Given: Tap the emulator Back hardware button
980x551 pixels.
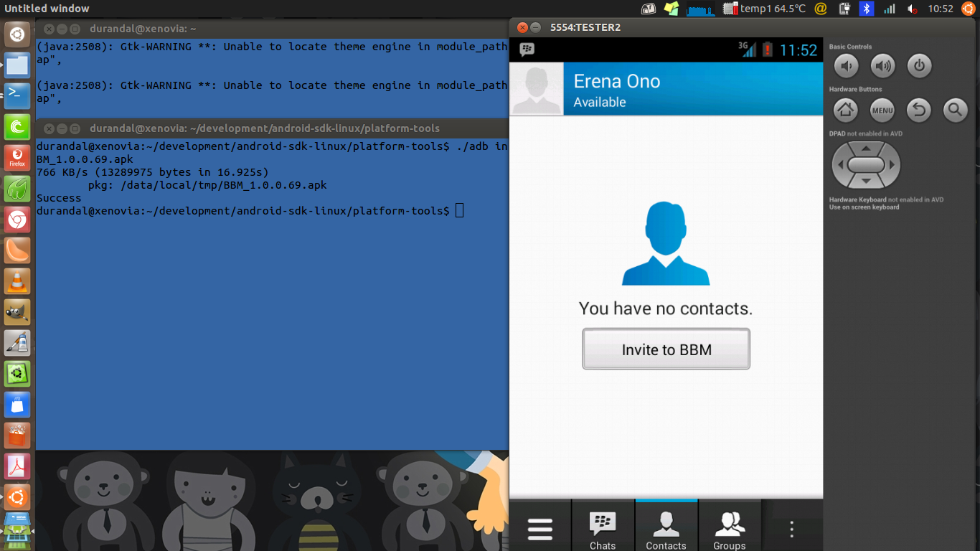Looking at the screenshot, I should coord(919,110).
